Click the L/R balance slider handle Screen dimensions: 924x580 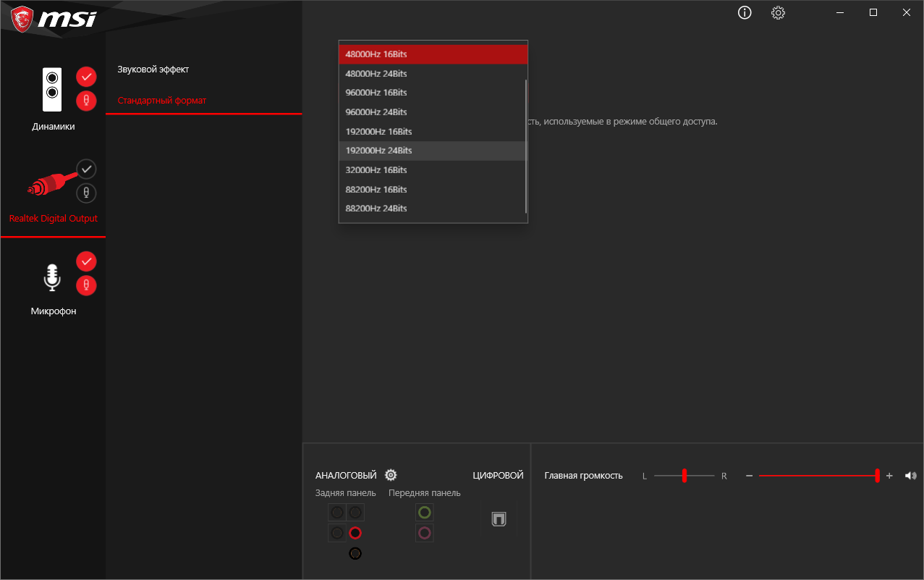pos(684,476)
